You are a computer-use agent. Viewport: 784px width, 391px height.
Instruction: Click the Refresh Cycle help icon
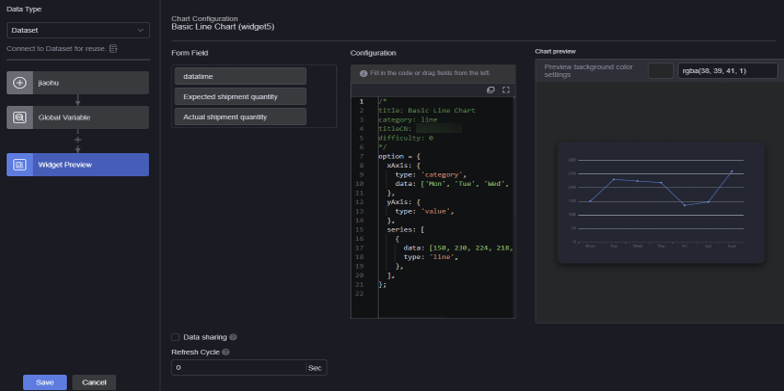coord(226,352)
